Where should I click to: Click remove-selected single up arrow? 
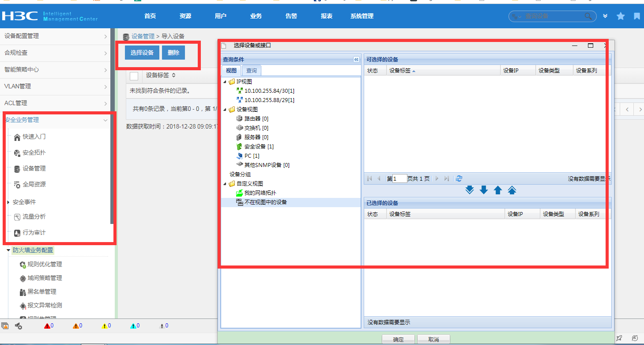click(x=498, y=190)
